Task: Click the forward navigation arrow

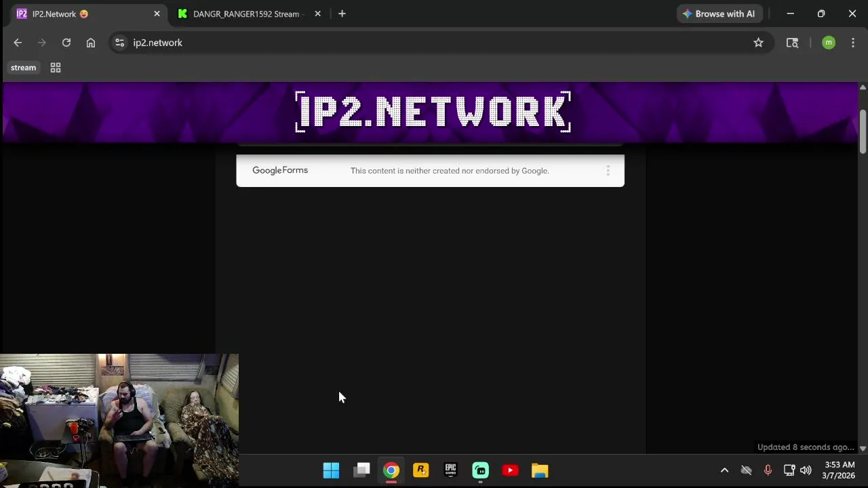Action: coord(42,43)
